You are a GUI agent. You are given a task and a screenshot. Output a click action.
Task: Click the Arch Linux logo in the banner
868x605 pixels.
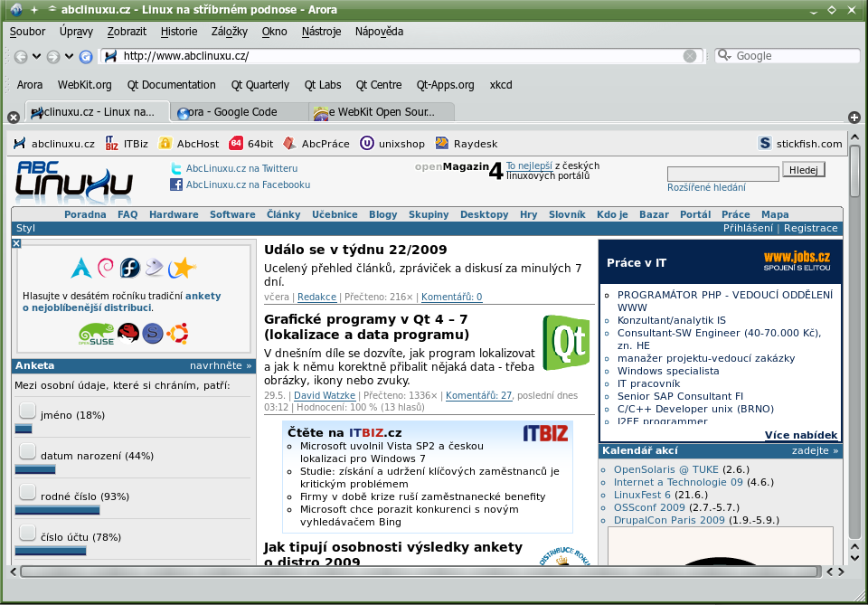click(x=81, y=269)
